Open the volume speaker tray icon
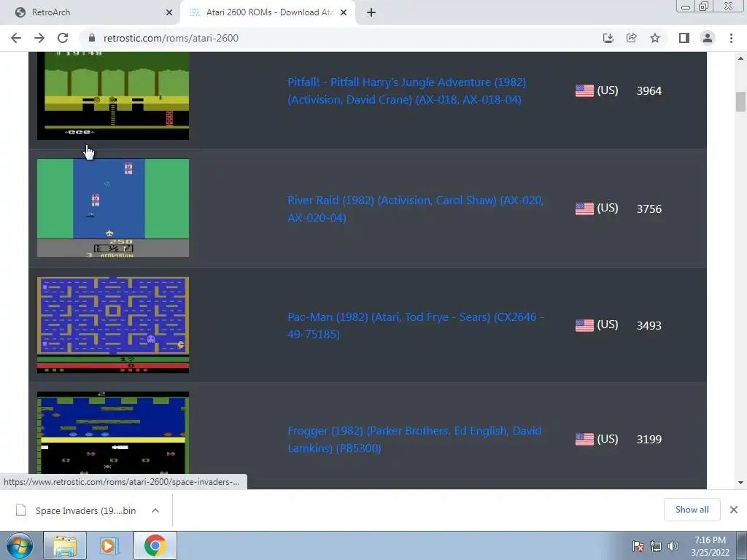Viewport: 747px width, 560px height. [x=673, y=546]
